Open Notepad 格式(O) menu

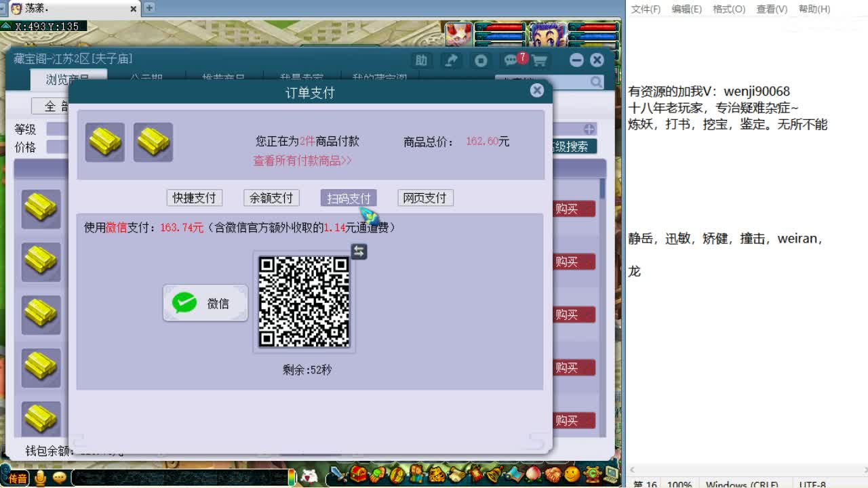tap(728, 9)
